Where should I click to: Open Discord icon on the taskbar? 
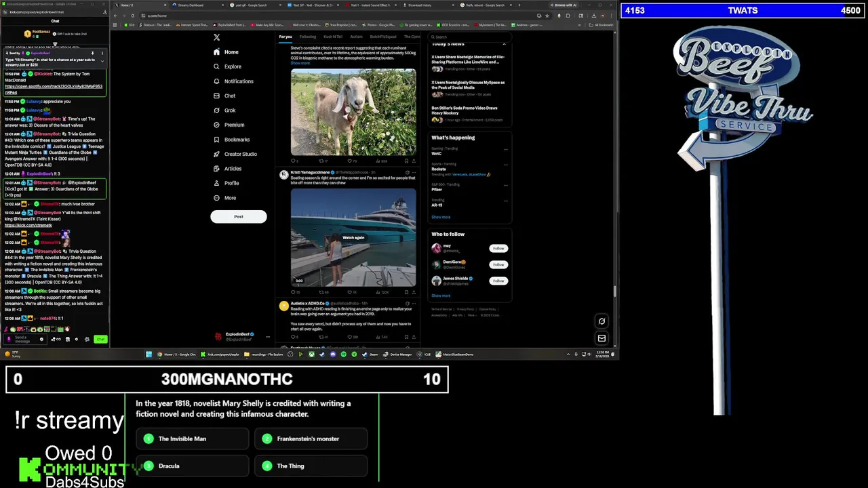click(332, 354)
